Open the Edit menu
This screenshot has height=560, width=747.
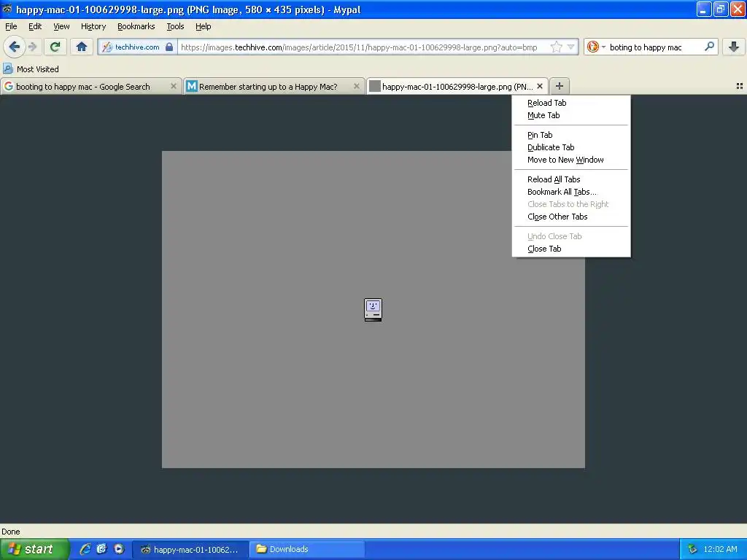[x=35, y=26]
